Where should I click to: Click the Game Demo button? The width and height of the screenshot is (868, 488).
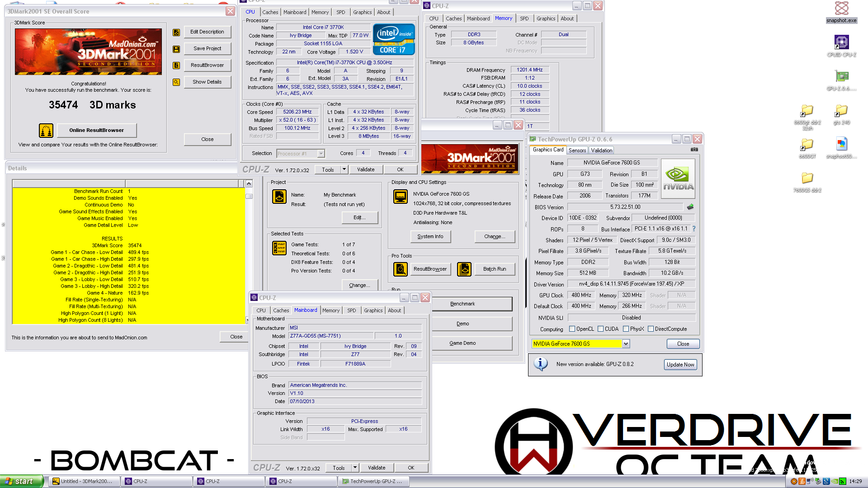tap(472, 343)
